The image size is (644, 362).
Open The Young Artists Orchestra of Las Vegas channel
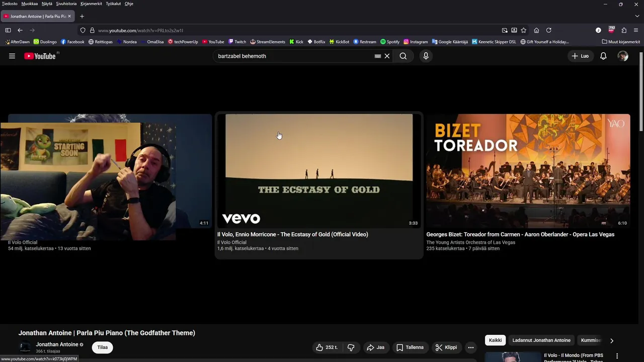(471, 242)
